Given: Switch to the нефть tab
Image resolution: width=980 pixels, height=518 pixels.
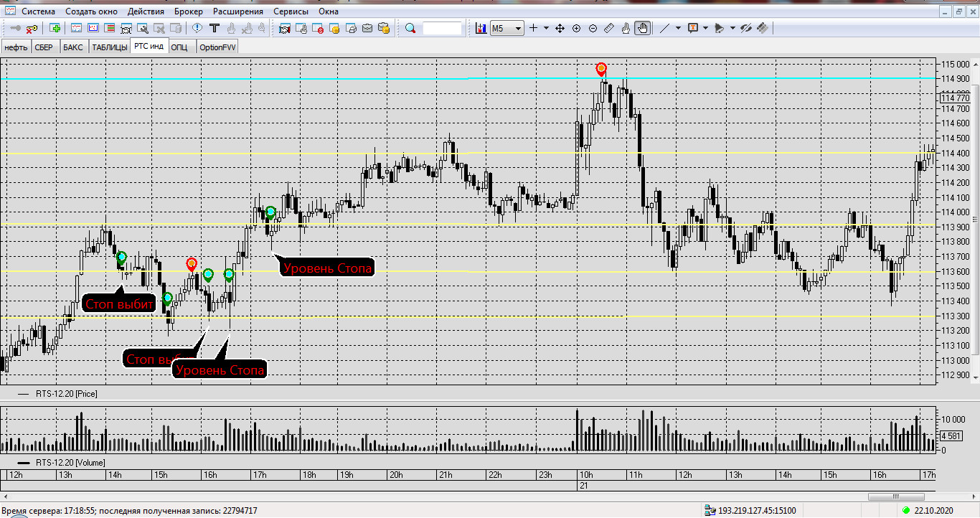Looking at the screenshot, I should click(x=16, y=47).
